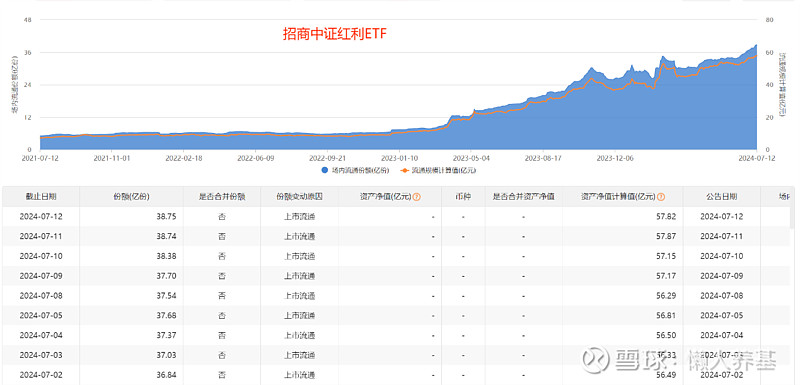Click share value 38.38
Screen dimensions: 800x385
[x=167, y=256]
